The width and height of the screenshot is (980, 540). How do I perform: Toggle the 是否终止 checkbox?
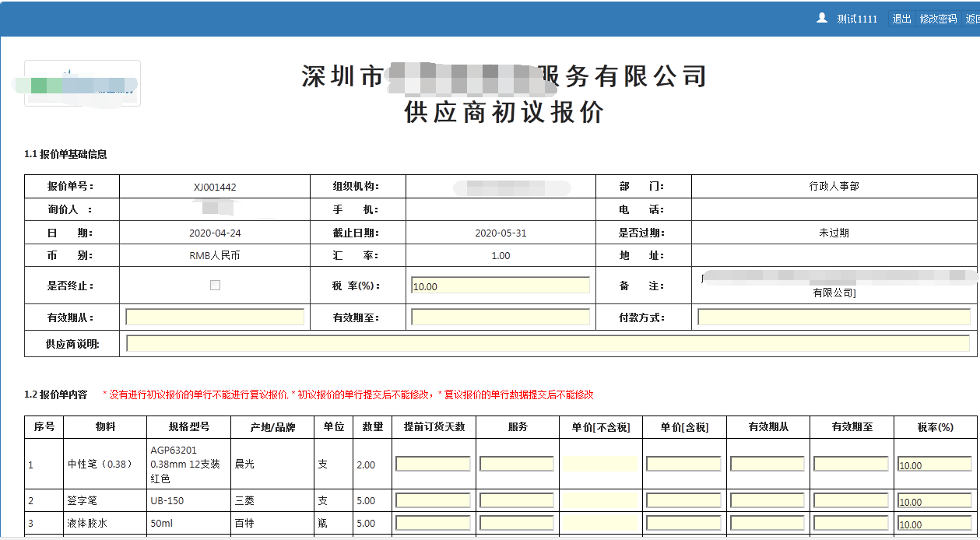[x=215, y=286]
